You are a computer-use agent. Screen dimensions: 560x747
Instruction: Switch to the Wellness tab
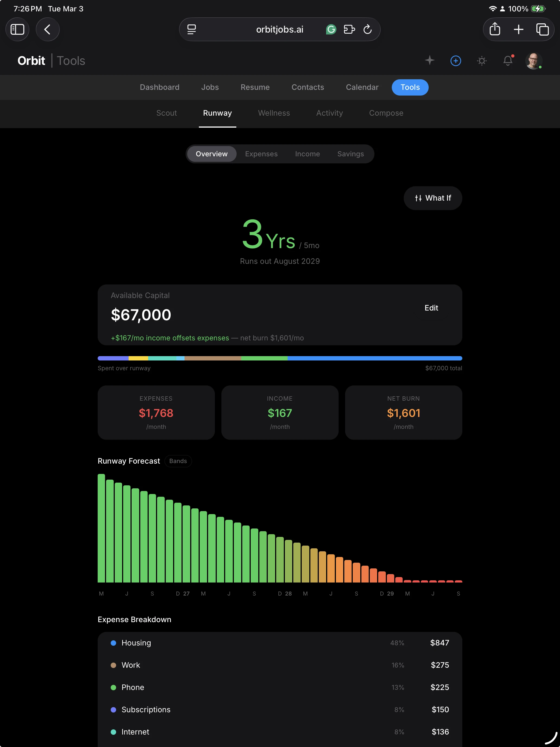pyautogui.click(x=274, y=113)
